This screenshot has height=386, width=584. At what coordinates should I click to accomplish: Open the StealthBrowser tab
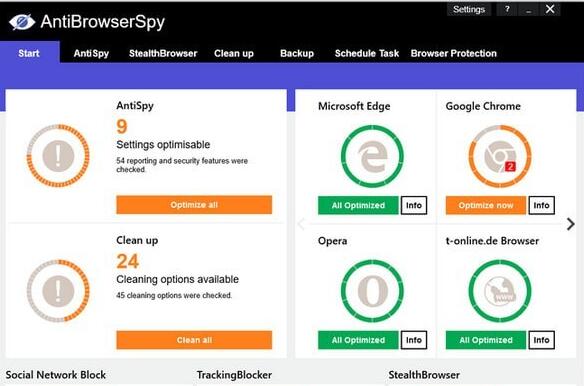coord(163,53)
